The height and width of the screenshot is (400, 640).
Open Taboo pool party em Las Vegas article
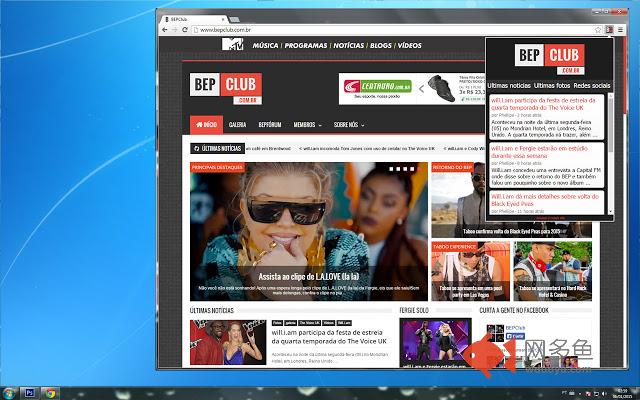tap(471, 271)
